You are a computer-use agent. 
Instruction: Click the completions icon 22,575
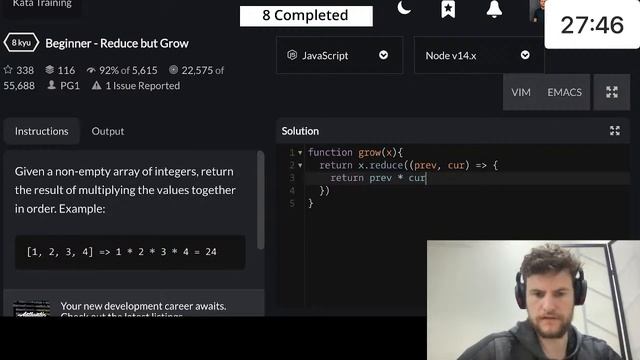click(x=173, y=70)
